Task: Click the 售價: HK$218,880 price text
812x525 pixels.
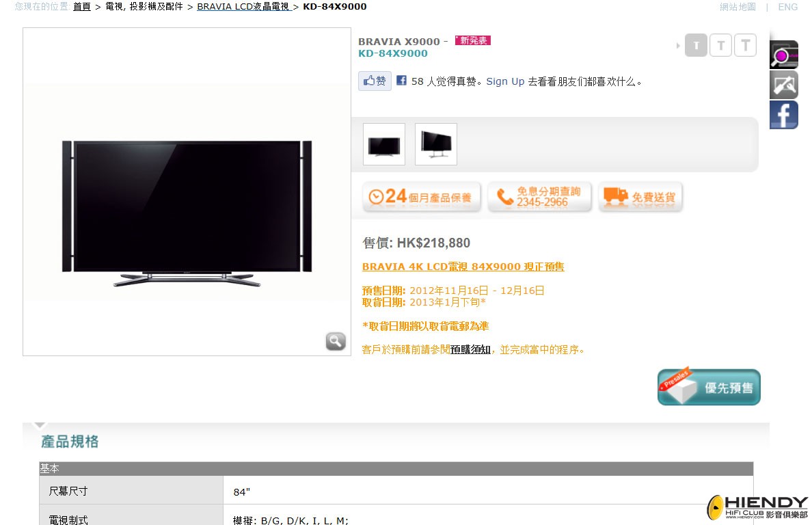Action: pos(416,243)
